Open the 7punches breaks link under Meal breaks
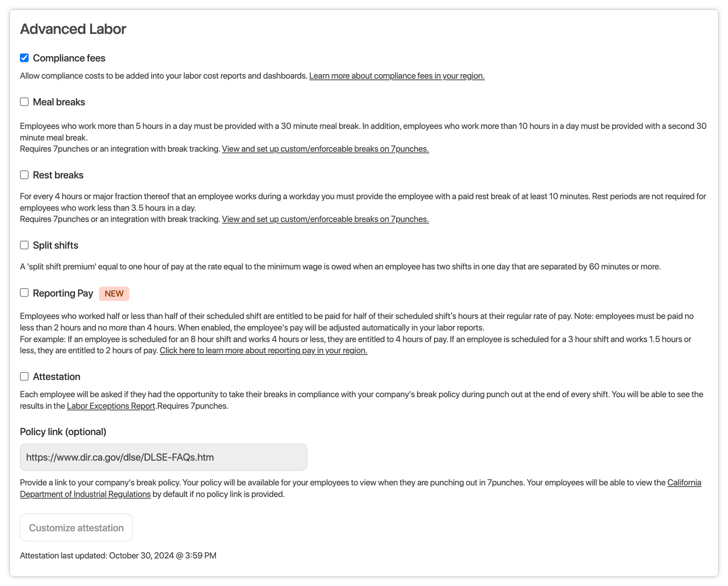Screen dimensions: 728x586 click(325, 149)
